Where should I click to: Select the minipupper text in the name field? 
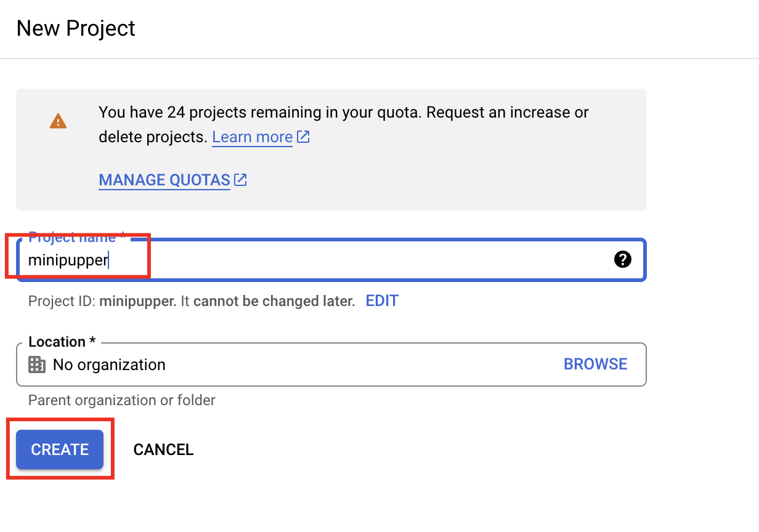click(68, 260)
